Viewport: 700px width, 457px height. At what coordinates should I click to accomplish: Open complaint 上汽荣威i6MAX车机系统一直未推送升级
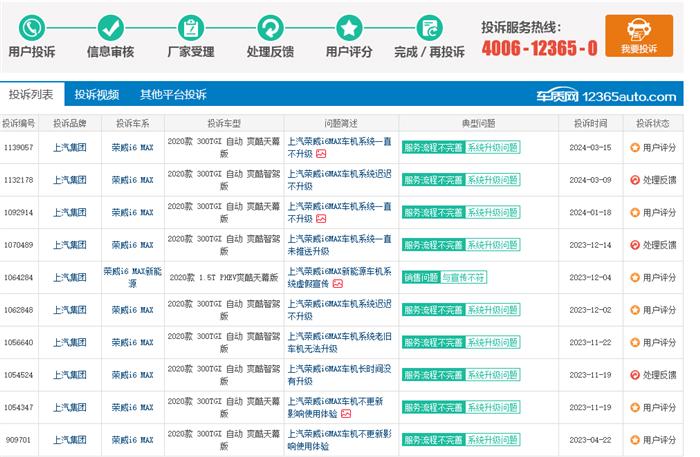click(339, 245)
